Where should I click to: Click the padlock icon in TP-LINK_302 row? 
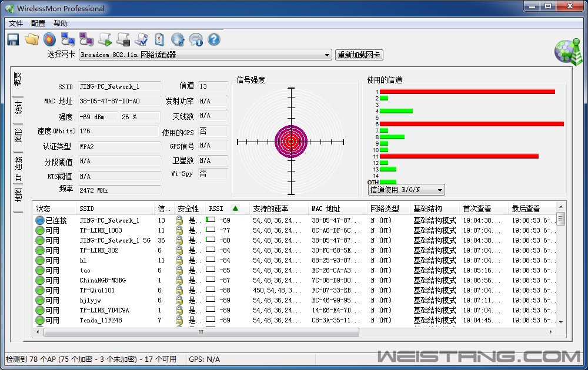click(179, 250)
